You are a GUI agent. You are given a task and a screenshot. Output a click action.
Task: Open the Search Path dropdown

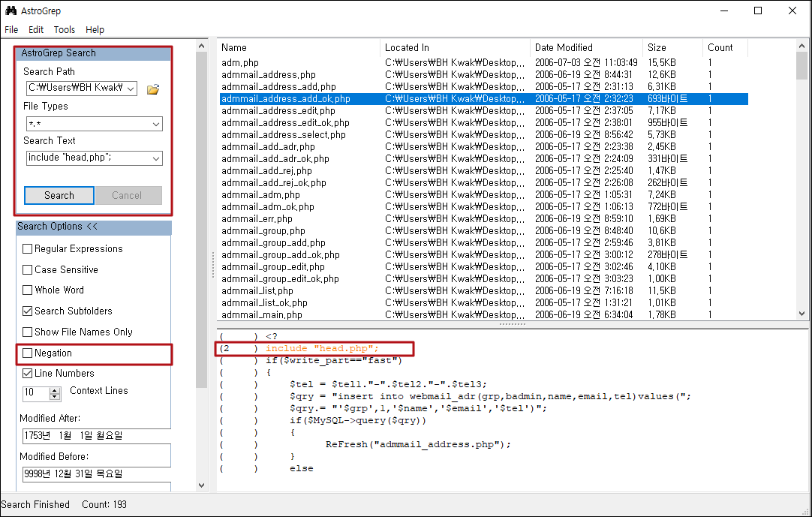point(131,89)
